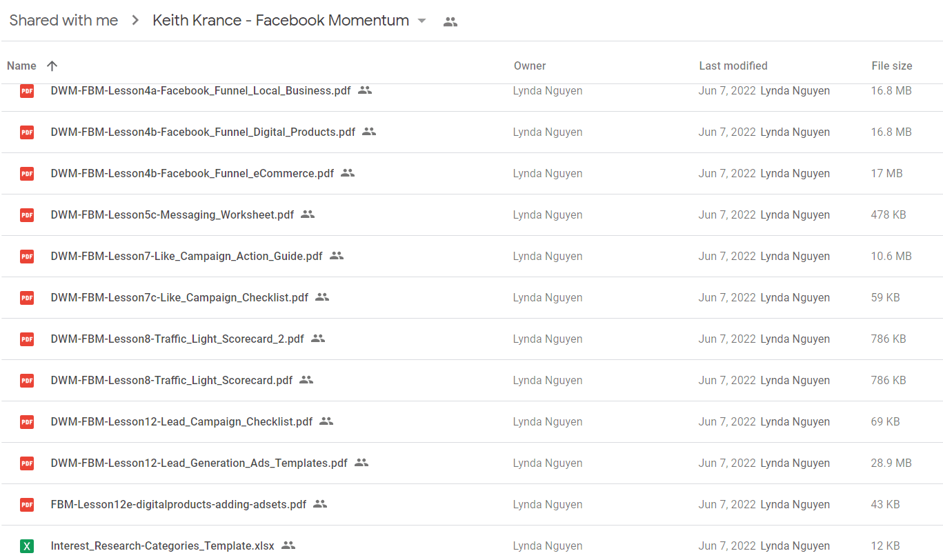943x560 pixels.
Task: Select DWM-FBM-Lesson4b-Facebook_Funnel_Digital_Products.pdf file name
Action: pyautogui.click(x=203, y=132)
